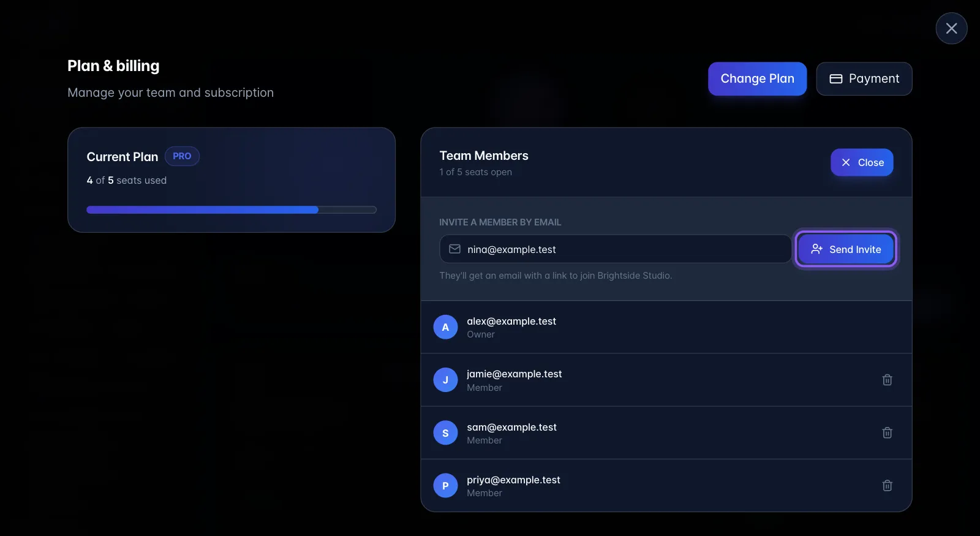Click the '1 of 5 seats open' text

click(x=475, y=172)
